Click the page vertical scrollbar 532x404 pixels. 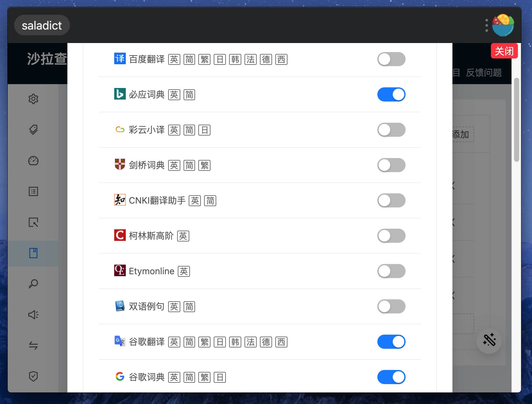pos(516,120)
